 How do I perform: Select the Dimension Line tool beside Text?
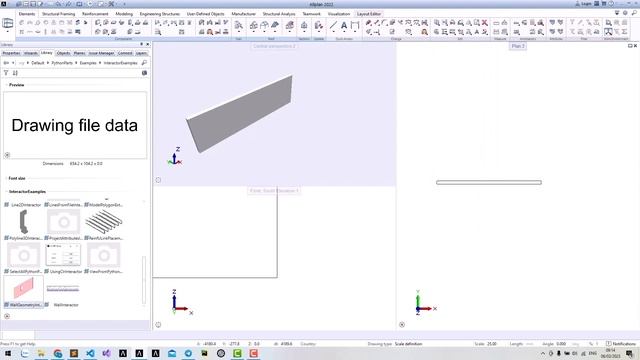coord(355,25)
